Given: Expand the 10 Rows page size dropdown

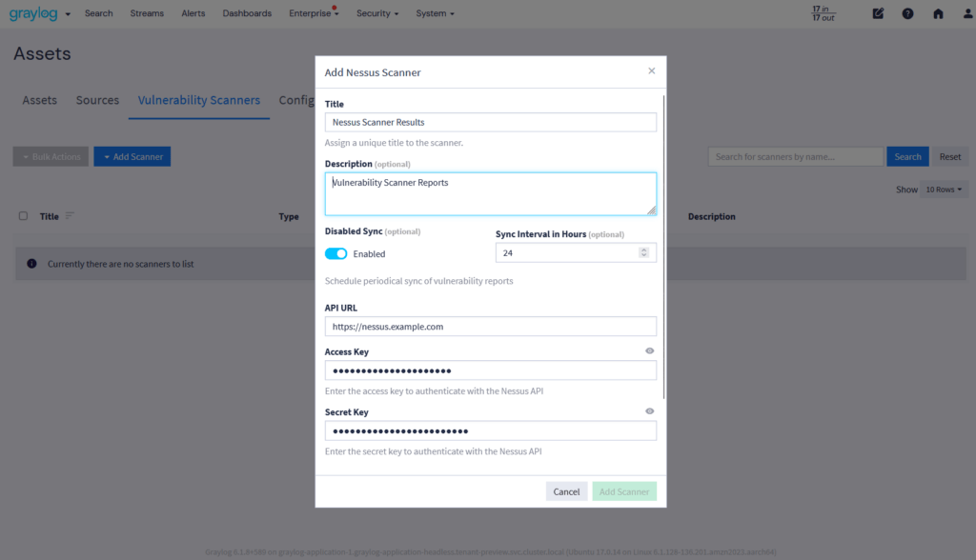Looking at the screenshot, I should [944, 190].
